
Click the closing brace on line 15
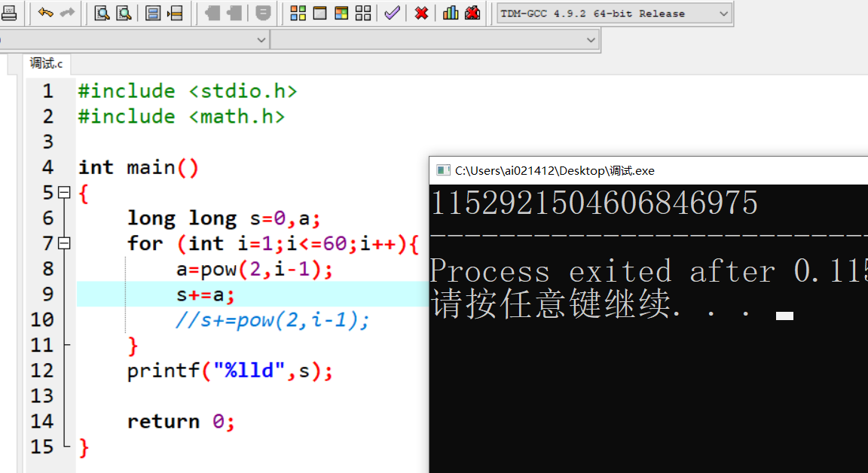(84, 447)
